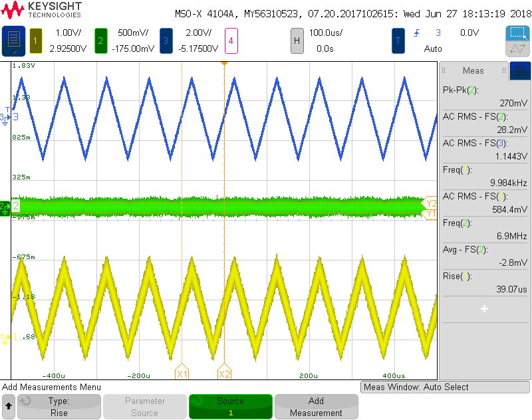This screenshot has height=420, width=532.
Task: Go back with the up arrow softkey
Action: tap(9, 407)
